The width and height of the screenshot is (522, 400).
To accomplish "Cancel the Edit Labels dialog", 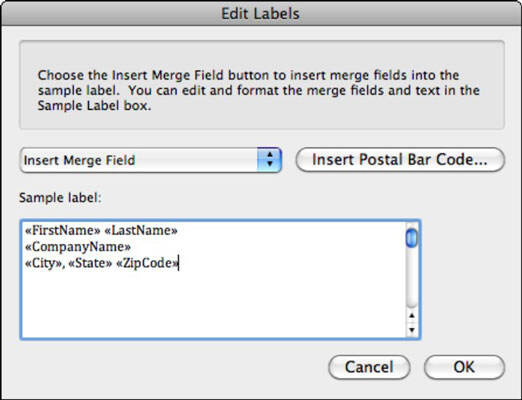I will [x=369, y=367].
